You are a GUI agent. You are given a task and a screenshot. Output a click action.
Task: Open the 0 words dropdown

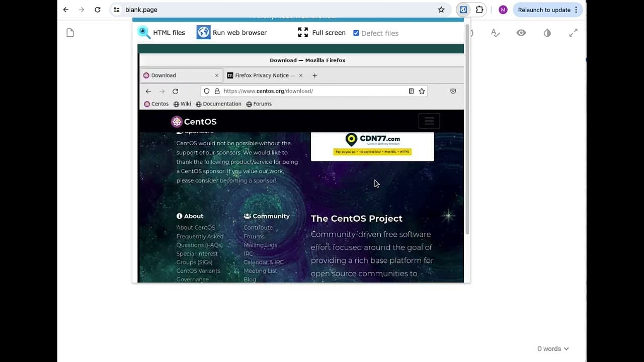(x=553, y=348)
